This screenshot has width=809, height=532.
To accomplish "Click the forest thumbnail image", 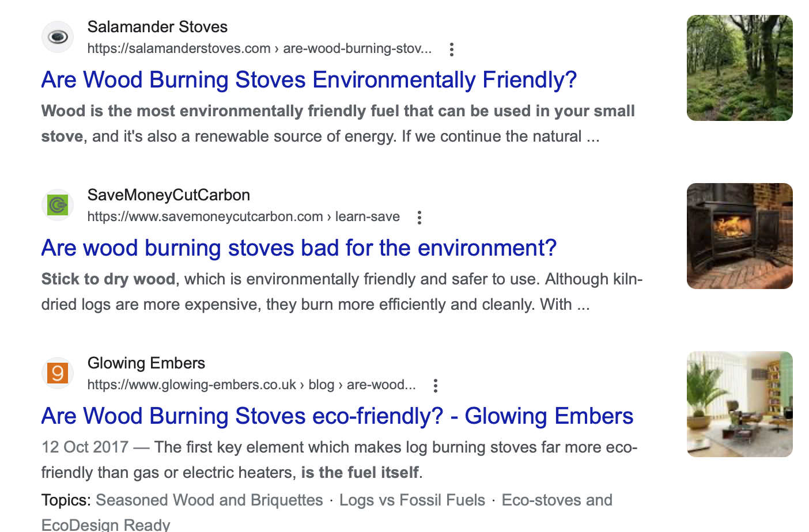I will 739,68.
